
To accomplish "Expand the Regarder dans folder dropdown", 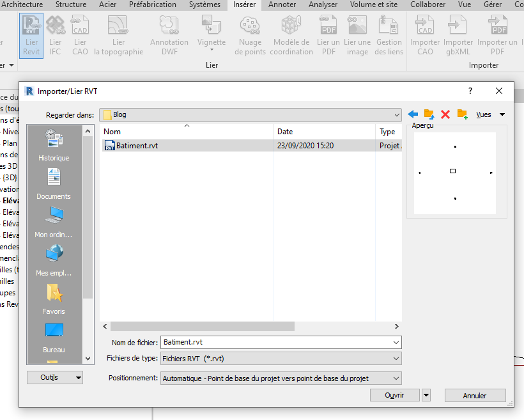I will [396, 115].
